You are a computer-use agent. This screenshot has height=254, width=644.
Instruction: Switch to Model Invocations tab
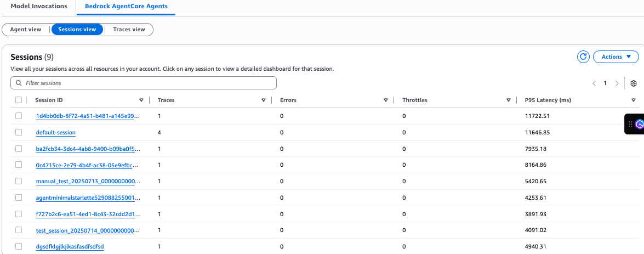tap(39, 6)
